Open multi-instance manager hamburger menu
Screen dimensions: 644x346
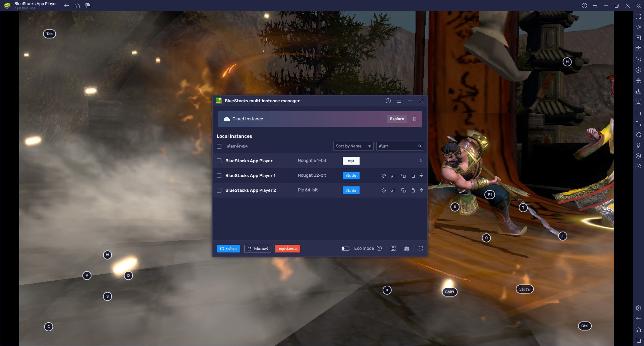[399, 101]
